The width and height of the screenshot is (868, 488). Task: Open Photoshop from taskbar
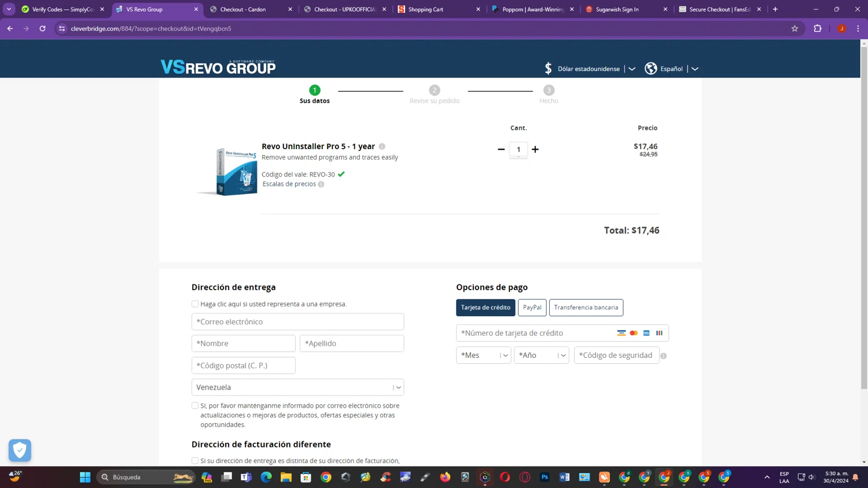point(545,477)
